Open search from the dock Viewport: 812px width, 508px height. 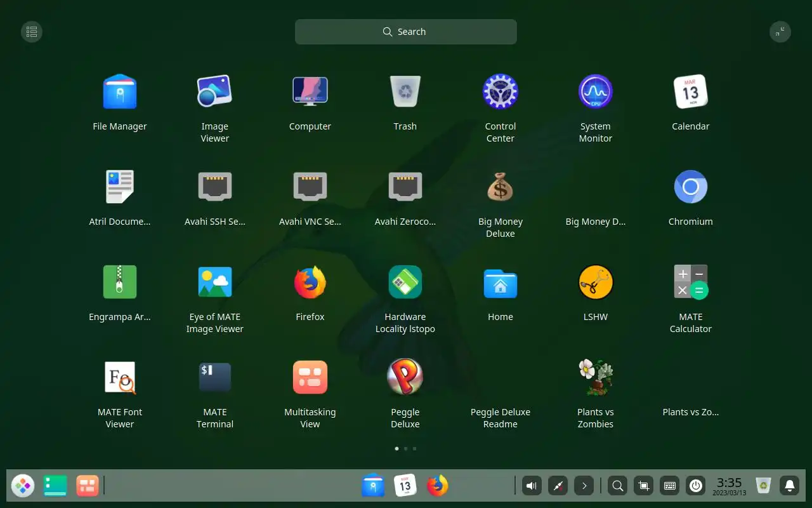coord(617,486)
